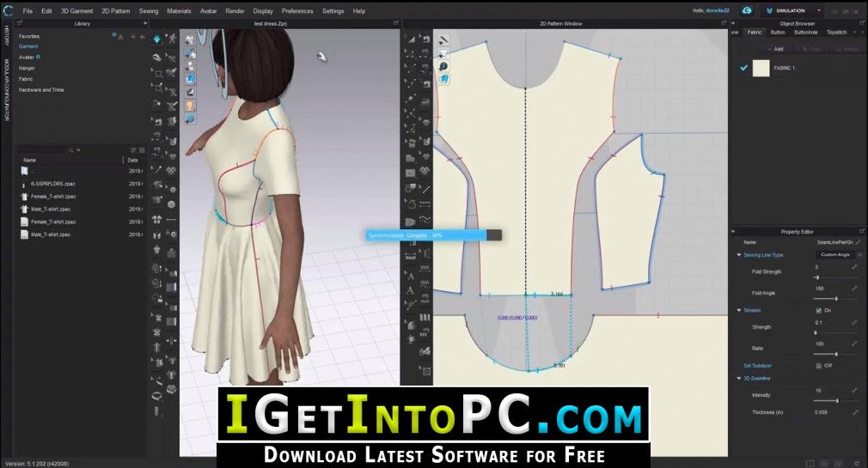Click the blue sphere icon in 3D viewport column
The width and height of the screenshot is (868, 468).
point(190,119)
